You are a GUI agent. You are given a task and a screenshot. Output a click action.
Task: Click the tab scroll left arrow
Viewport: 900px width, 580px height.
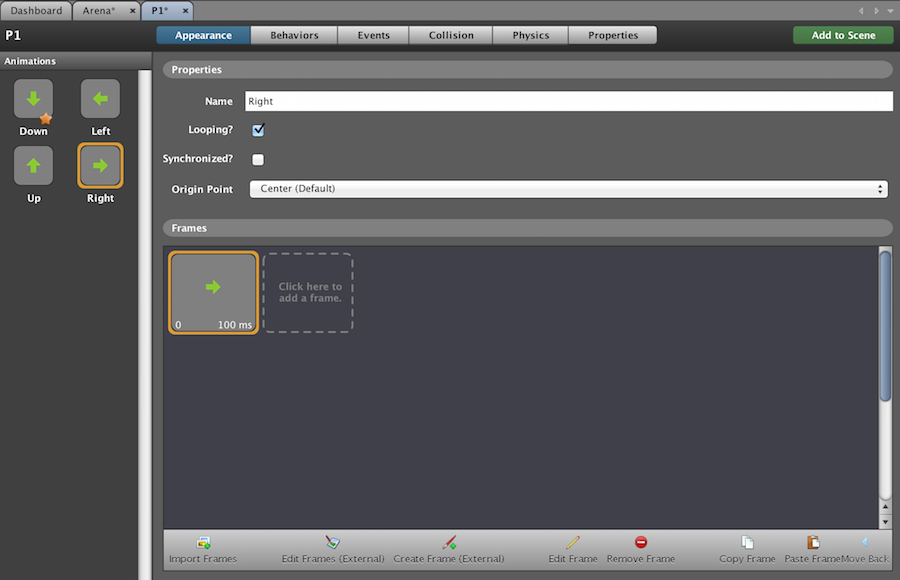pyautogui.click(x=861, y=10)
